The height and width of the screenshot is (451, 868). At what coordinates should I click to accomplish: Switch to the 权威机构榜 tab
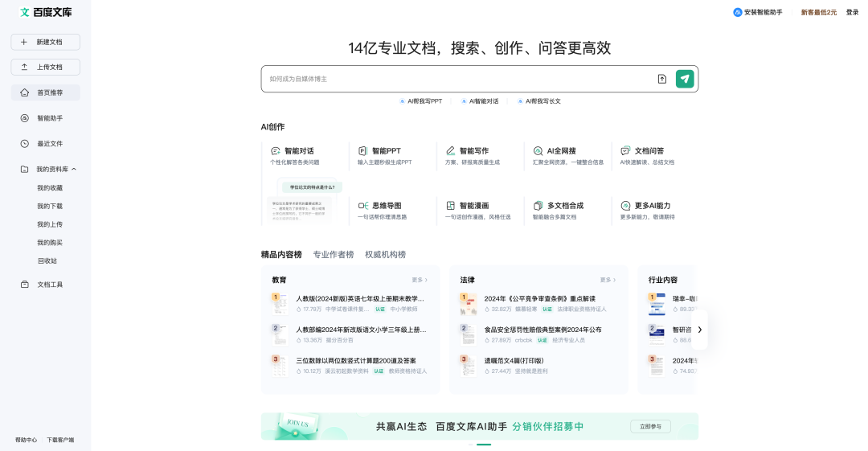385,254
